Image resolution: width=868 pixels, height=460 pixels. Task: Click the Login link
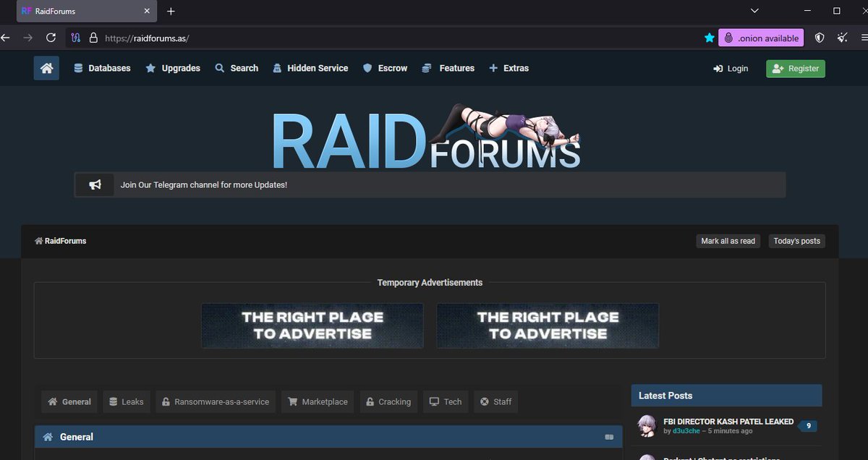731,69
